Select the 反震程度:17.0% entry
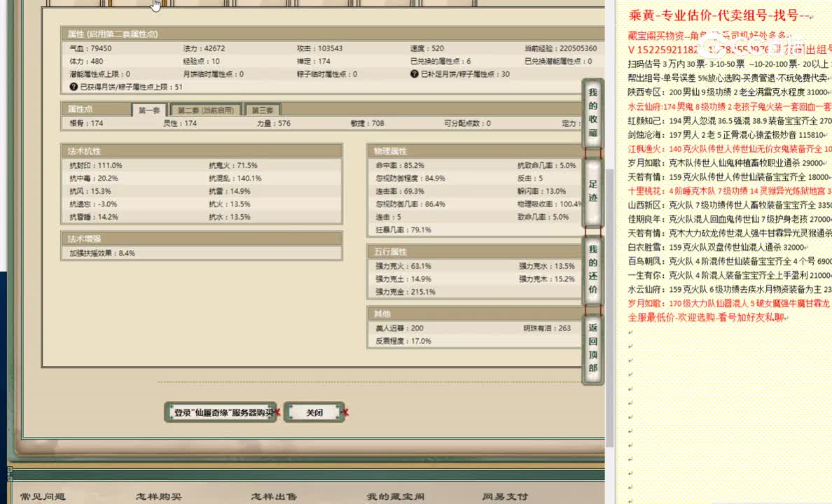This screenshot has width=832, height=504. point(403,341)
